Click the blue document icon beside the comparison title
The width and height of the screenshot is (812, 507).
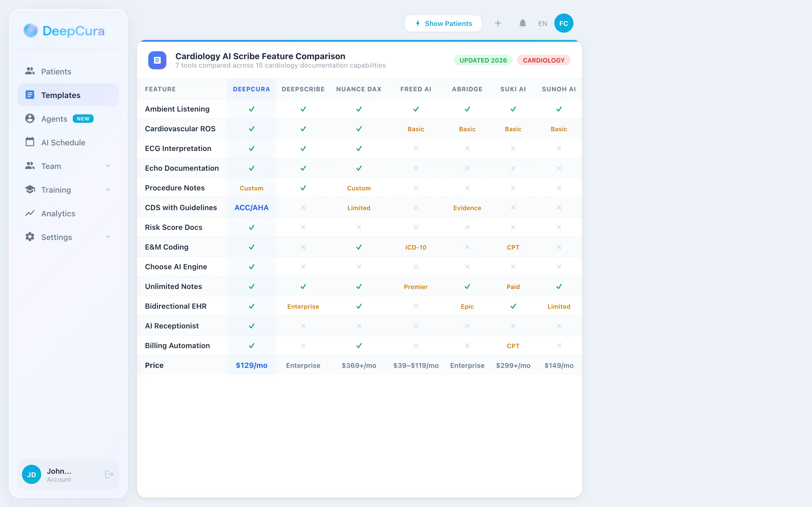(x=157, y=60)
